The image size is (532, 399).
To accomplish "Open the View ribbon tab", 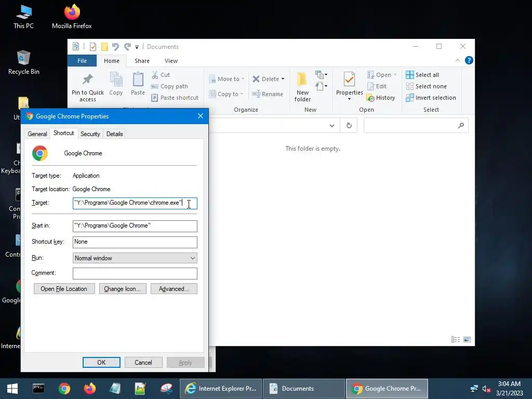I will [171, 61].
